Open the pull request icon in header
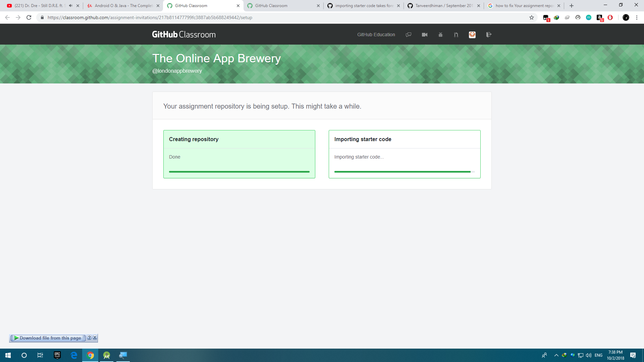 pos(456,35)
